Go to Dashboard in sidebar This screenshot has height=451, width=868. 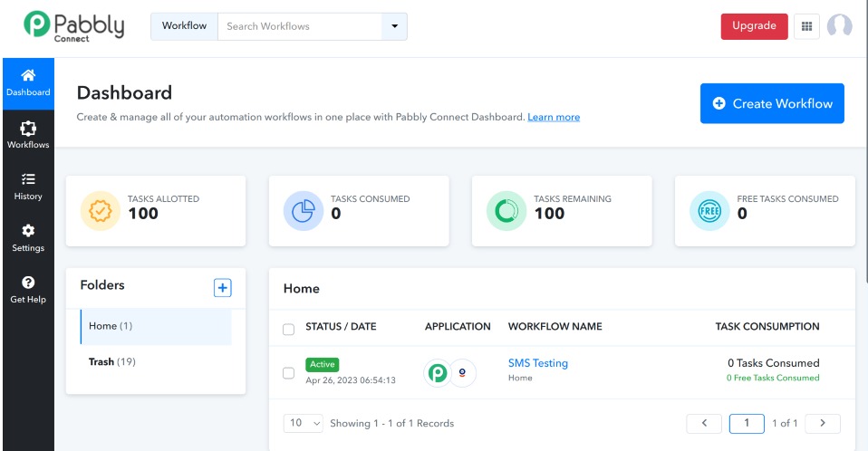pyautogui.click(x=28, y=83)
